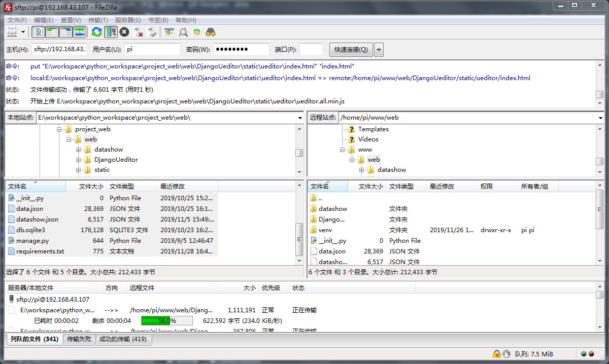Open the 文件(F) menu

pos(17,20)
